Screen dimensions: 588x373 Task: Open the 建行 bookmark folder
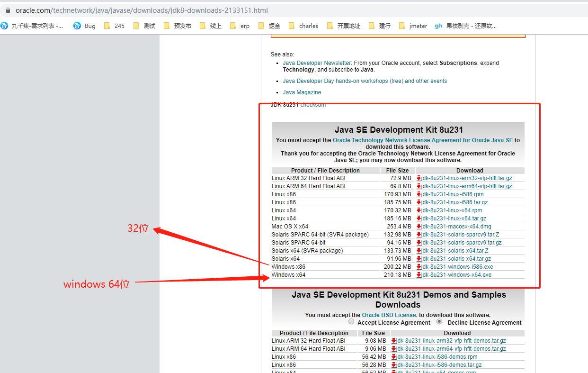coord(380,26)
